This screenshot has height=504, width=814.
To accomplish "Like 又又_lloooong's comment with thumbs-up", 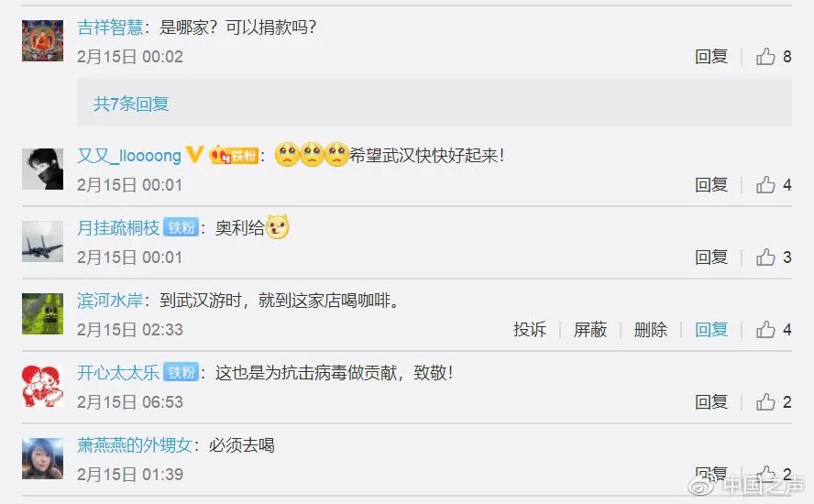I will click(765, 184).
